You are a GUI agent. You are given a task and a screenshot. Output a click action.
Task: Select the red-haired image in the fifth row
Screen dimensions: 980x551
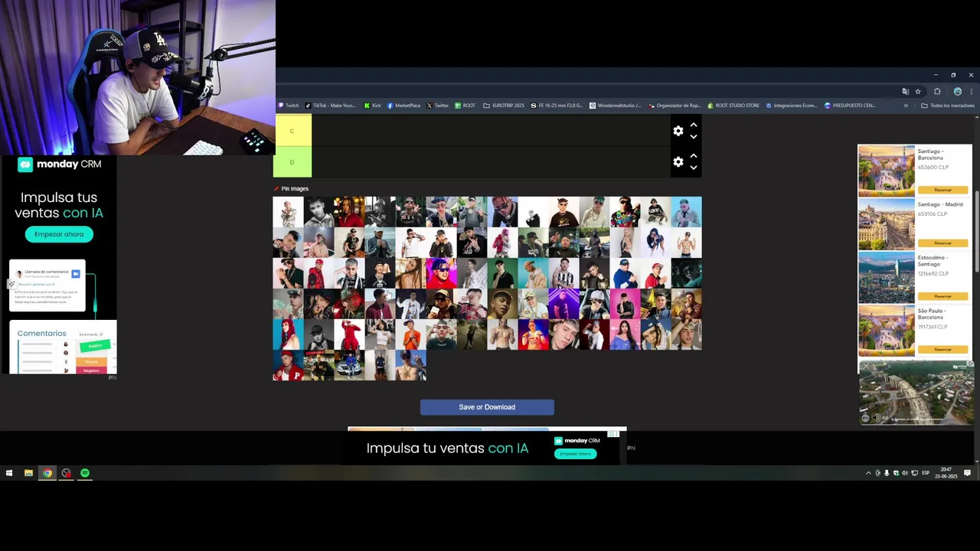[289, 334]
